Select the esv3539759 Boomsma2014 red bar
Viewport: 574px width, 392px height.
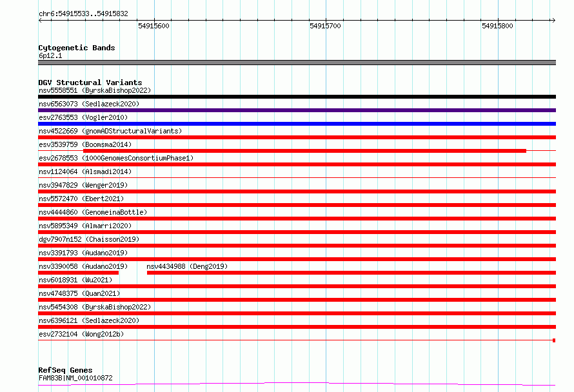pos(304,151)
